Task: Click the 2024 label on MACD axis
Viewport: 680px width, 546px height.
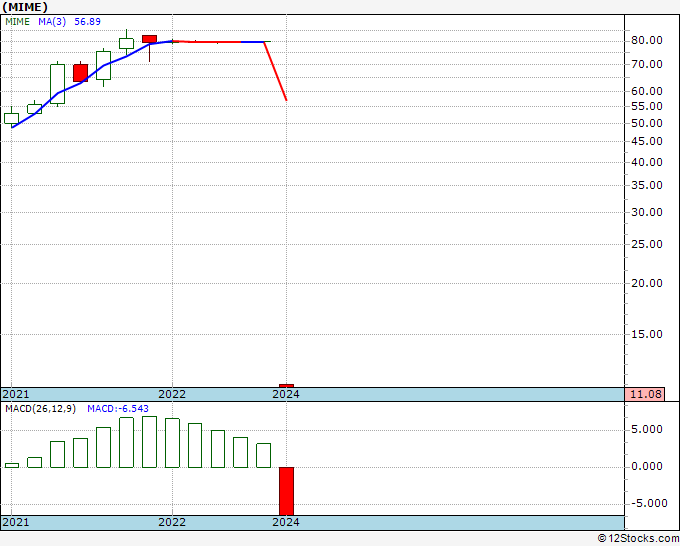Action: 286,522
